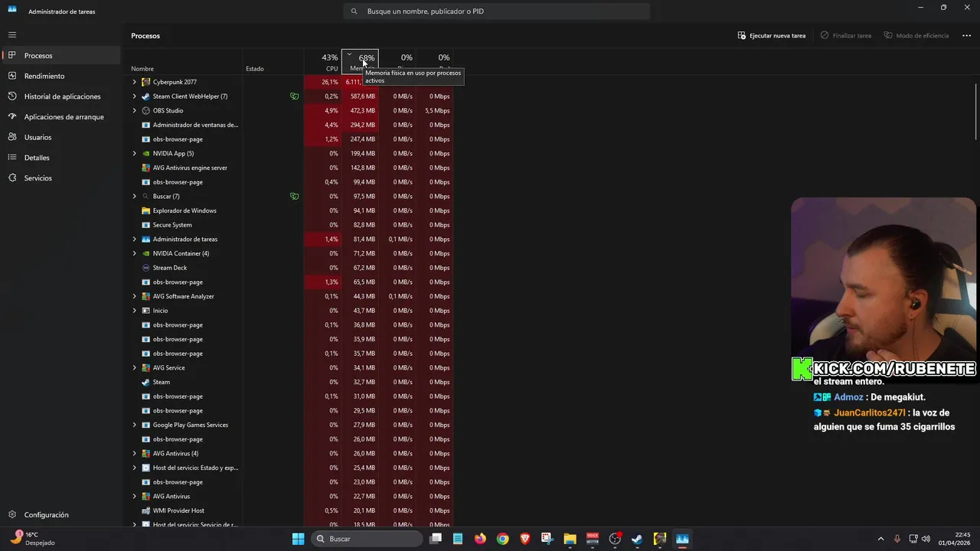Go to Historial de aplicaciones
Image resolution: width=980 pixels, height=551 pixels.
pyautogui.click(x=60, y=96)
